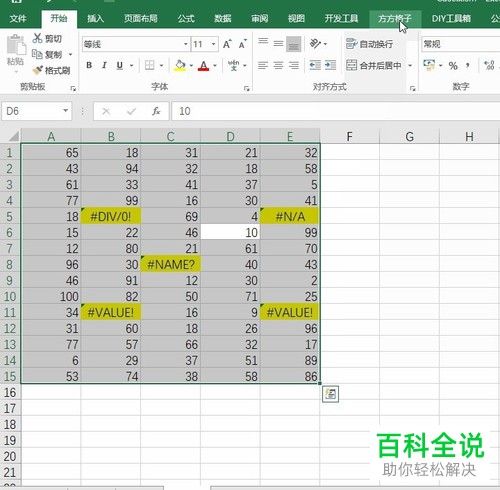
Task: Align text to middle of cell
Action: pyautogui.click(x=278, y=43)
